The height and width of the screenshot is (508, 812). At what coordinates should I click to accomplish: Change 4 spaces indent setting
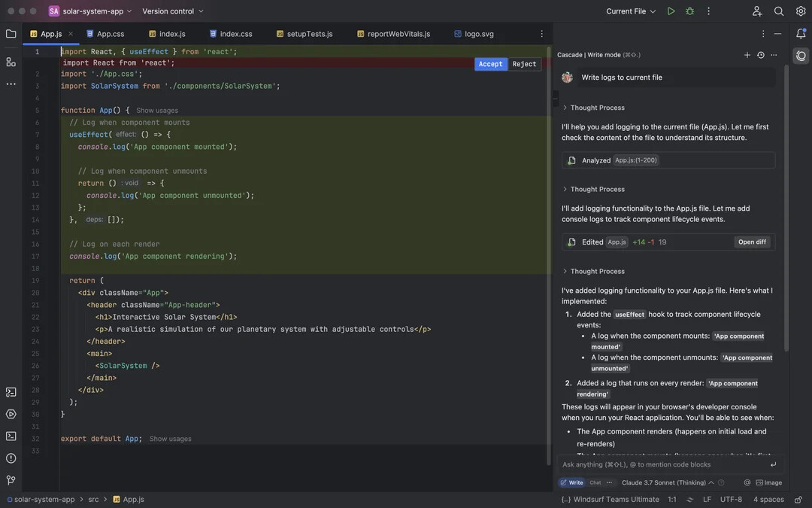coord(768,500)
